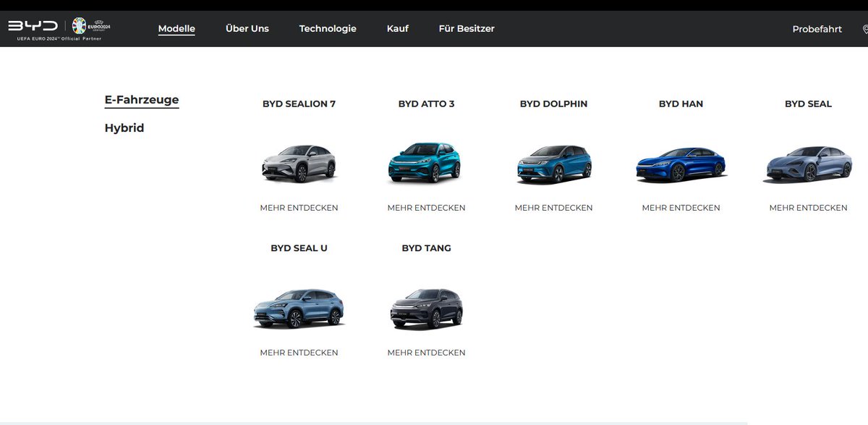Click Mehr Entdecken under BYD HAN
Screen dimensions: 868x425
(681, 208)
